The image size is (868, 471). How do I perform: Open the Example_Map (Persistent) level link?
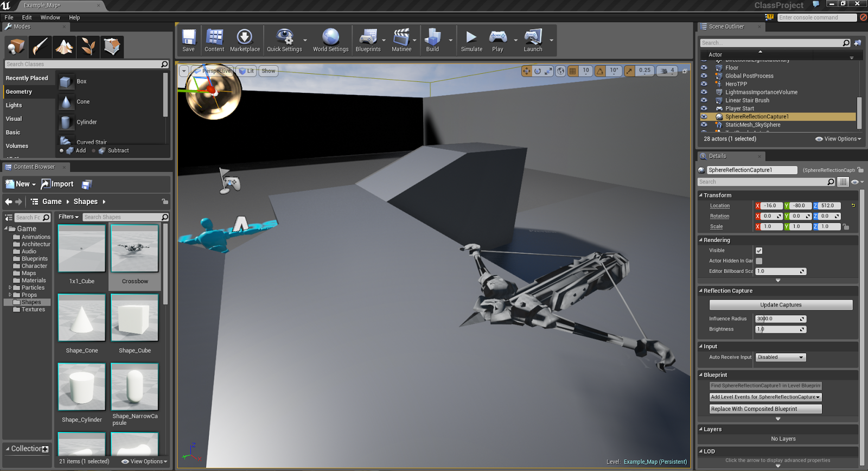pyautogui.click(x=655, y=462)
